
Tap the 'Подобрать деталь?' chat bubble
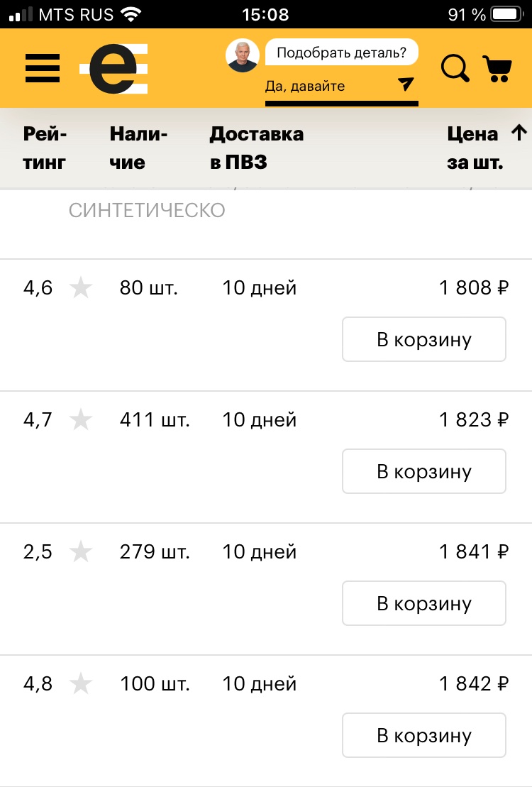click(x=341, y=53)
